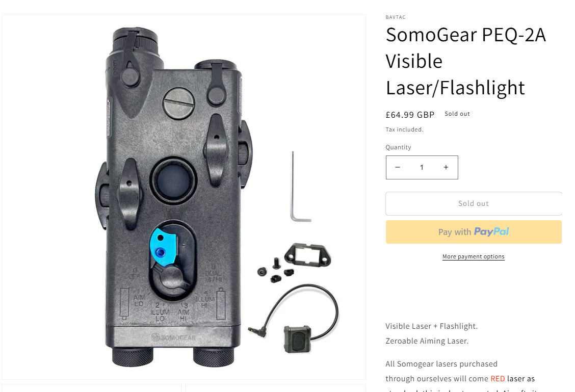Click the BAVTAC vendor label
The height and width of the screenshot is (392, 575).
pyautogui.click(x=396, y=17)
